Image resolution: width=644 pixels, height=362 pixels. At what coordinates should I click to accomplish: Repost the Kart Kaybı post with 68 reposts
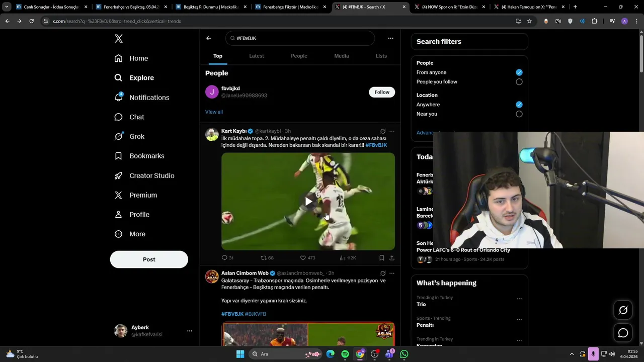[267, 258]
